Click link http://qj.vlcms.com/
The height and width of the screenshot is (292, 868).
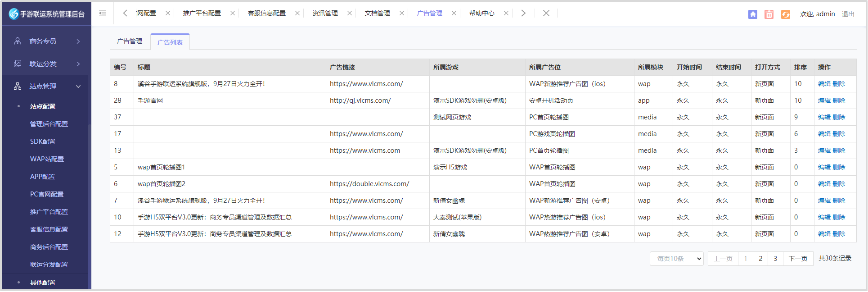click(360, 100)
